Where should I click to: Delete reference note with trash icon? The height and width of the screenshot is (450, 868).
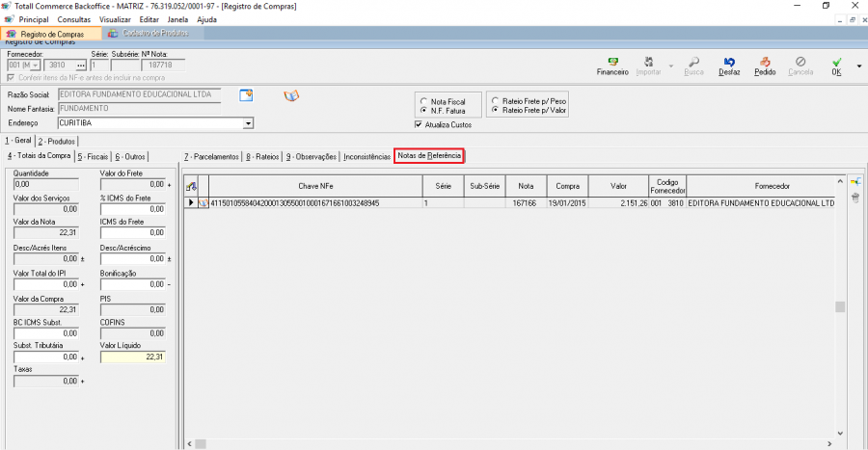tap(854, 199)
